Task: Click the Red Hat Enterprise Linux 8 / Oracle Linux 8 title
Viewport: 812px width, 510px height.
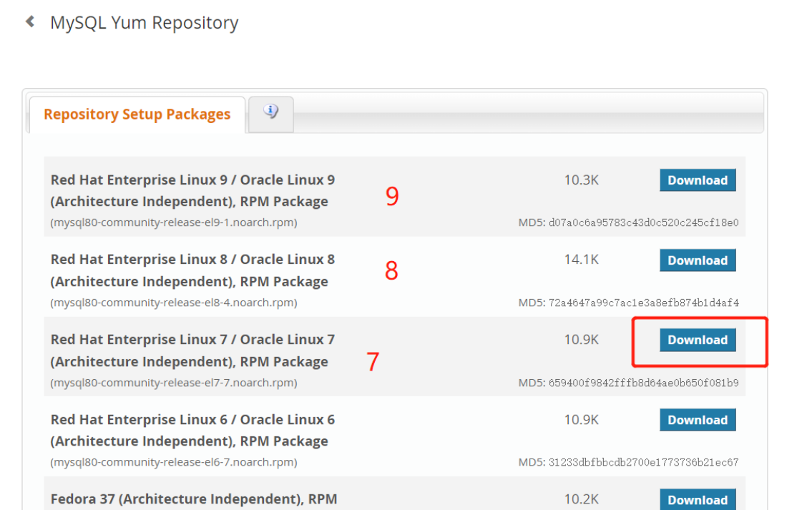Action: pyautogui.click(x=192, y=270)
